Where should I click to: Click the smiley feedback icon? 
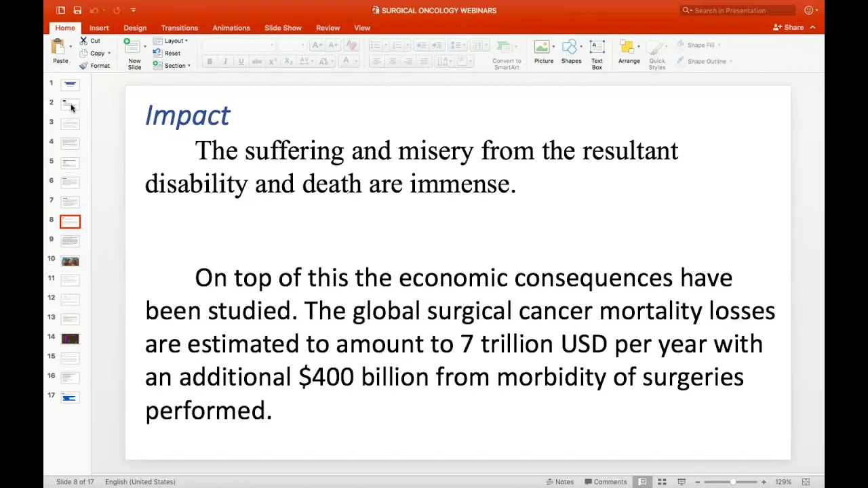coord(808,10)
